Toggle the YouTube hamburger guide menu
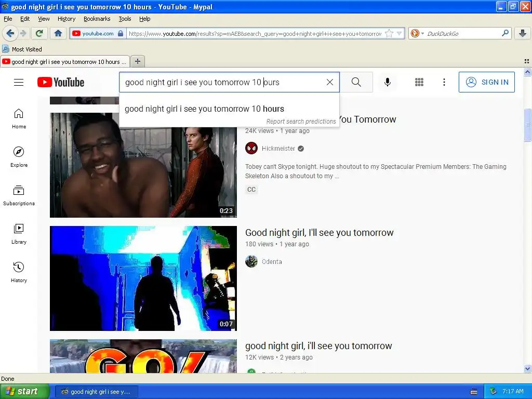Viewport: 532px width, 399px height. (x=19, y=82)
